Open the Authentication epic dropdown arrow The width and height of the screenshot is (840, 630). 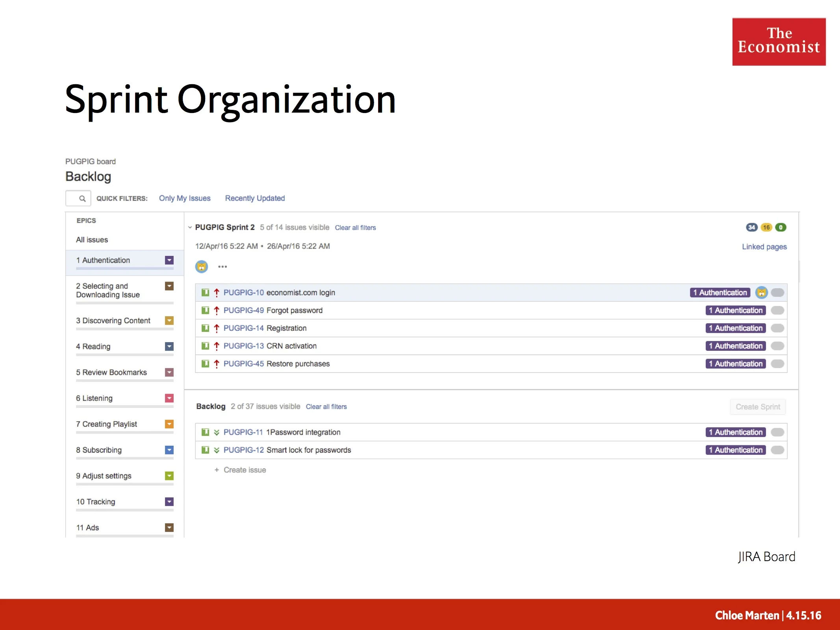coord(169,260)
